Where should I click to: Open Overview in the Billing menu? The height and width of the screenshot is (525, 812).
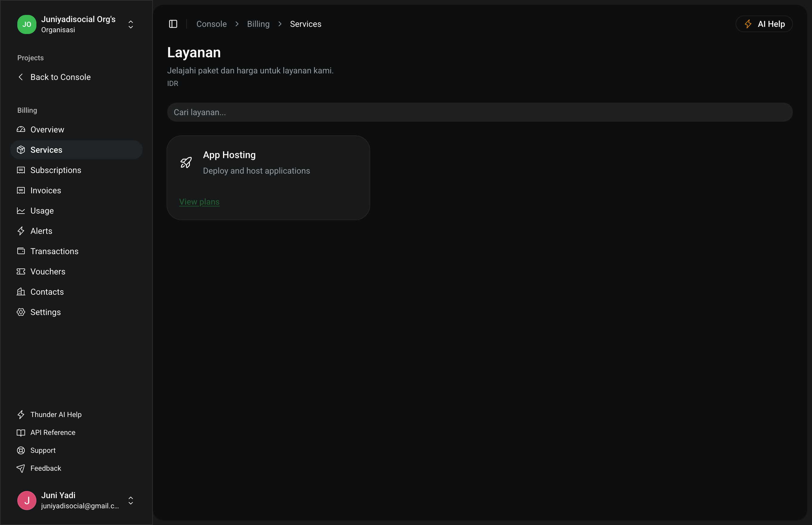tap(76, 129)
